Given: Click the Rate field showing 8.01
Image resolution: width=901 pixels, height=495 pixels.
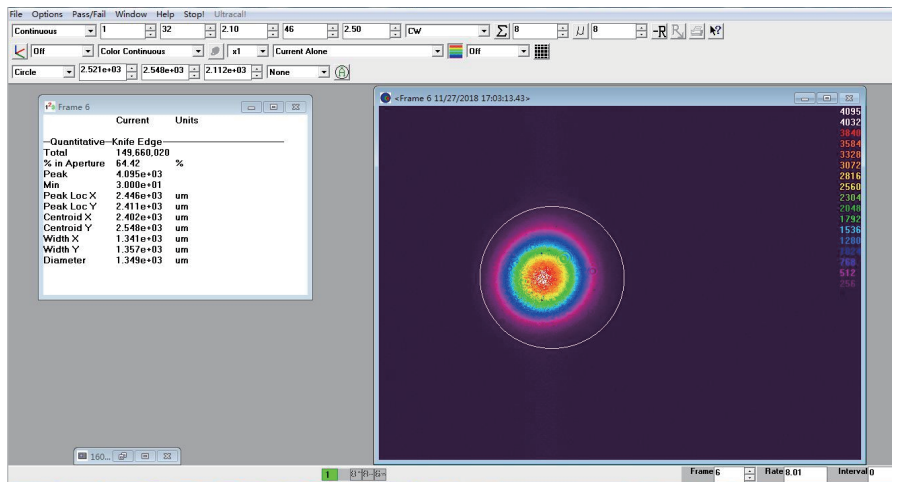Looking at the screenshot, I should point(804,473).
